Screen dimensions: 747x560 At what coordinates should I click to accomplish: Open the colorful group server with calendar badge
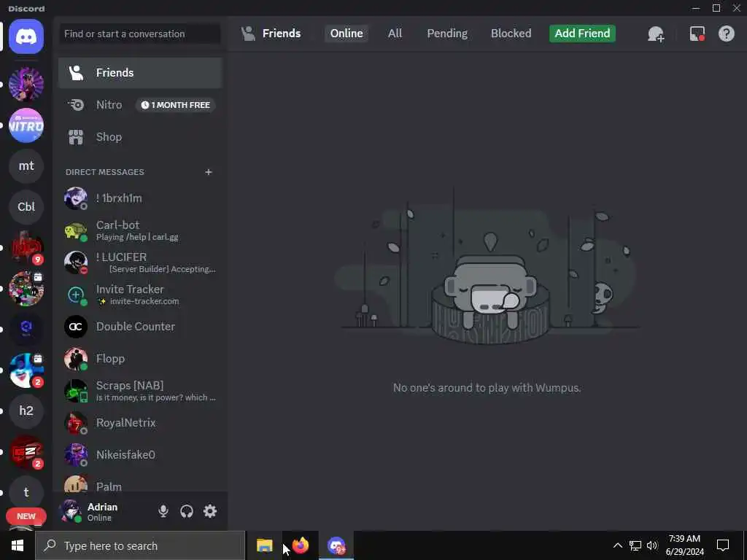26,289
